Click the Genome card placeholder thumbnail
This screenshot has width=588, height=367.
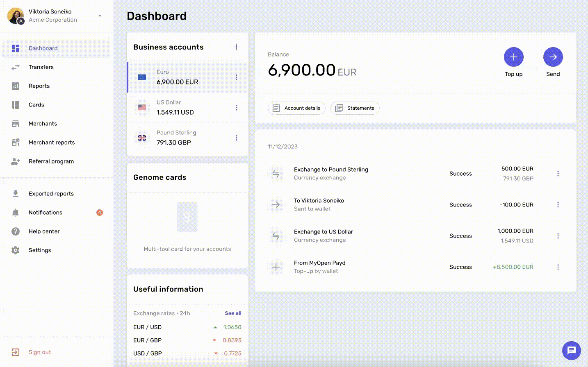click(187, 217)
